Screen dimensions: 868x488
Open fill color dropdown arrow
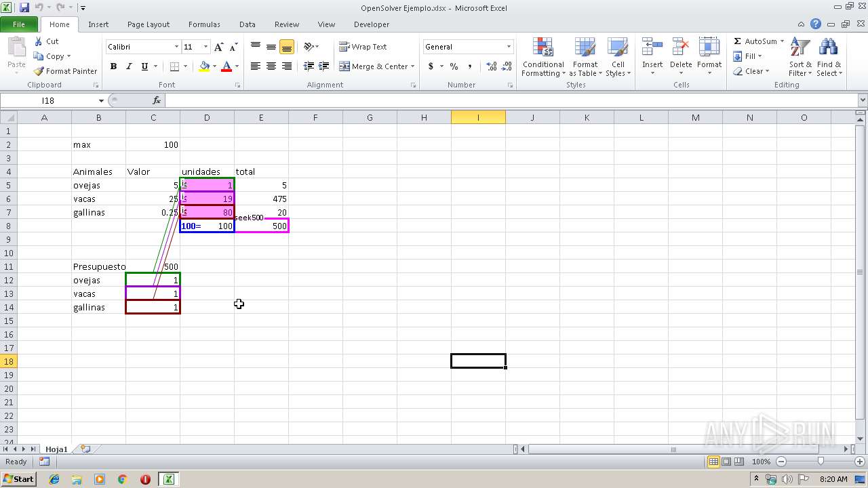[214, 66]
